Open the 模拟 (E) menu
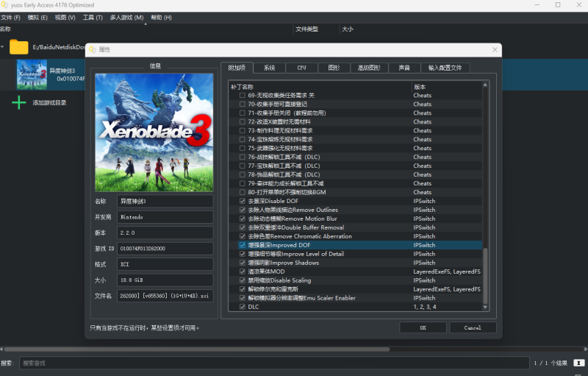Viewport: 588px width, 376px height. coord(37,18)
